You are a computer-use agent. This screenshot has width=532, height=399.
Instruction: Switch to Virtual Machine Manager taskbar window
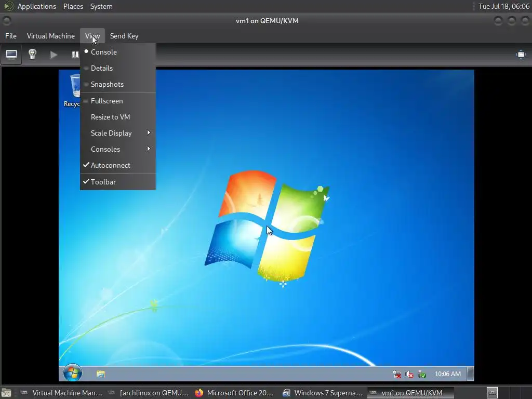[61, 393]
